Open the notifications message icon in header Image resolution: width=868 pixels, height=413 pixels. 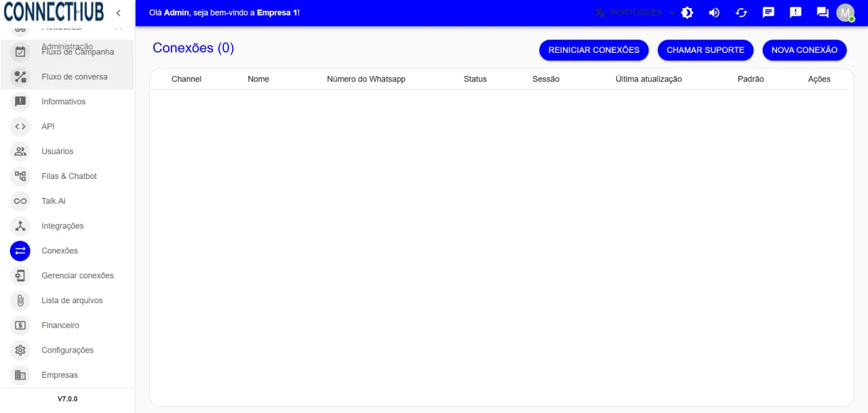[768, 13]
